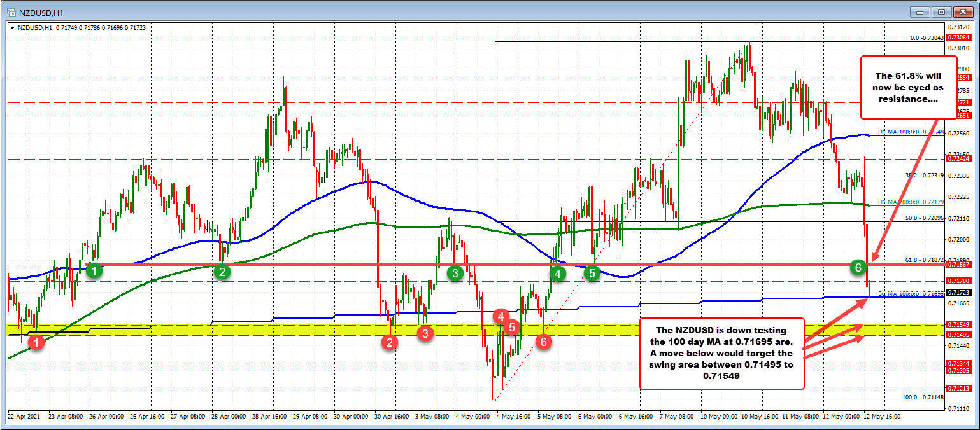Click the 0.71440 price axis value
The height and width of the screenshot is (430, 980).
click(960, 345)
